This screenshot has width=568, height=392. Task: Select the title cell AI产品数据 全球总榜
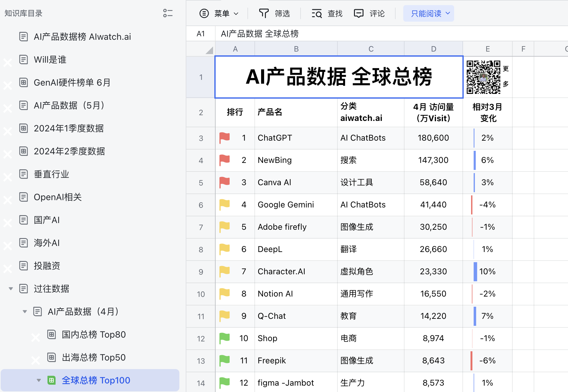coord(339,77)
